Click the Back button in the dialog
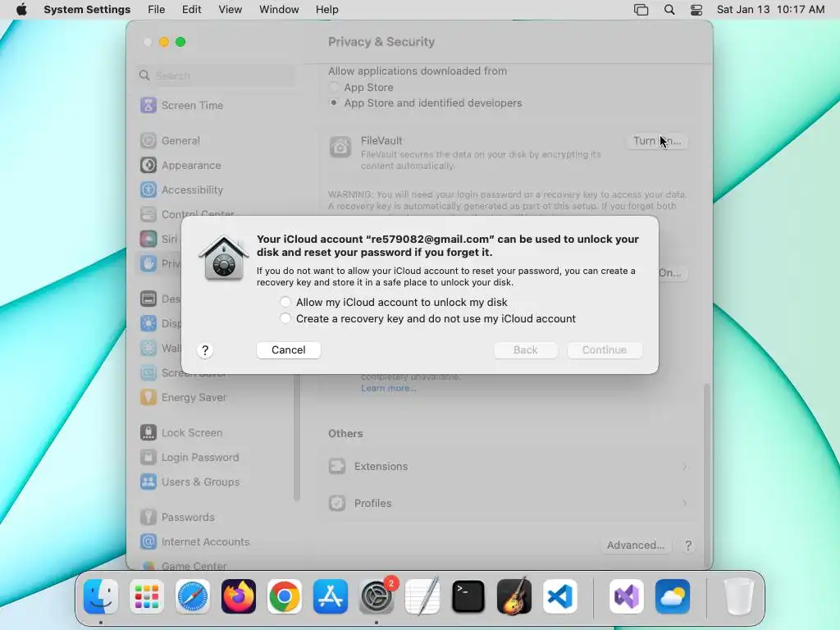Screen dimensions: 840x630 click(525, 349)
